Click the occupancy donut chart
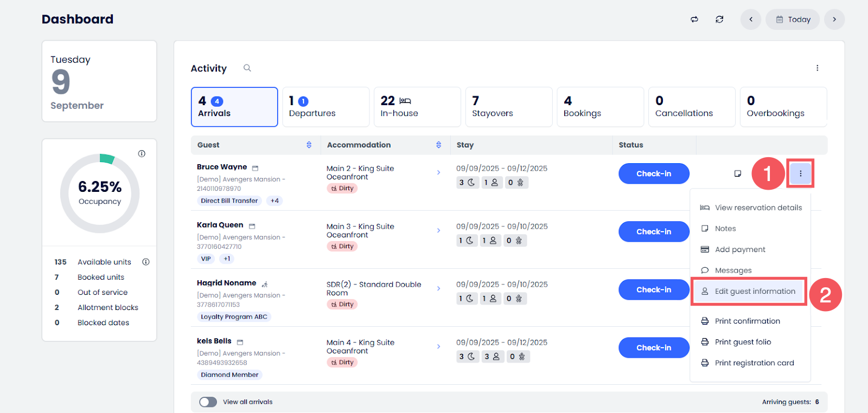This screenshot has height=413, width=868. click(100, 193)
